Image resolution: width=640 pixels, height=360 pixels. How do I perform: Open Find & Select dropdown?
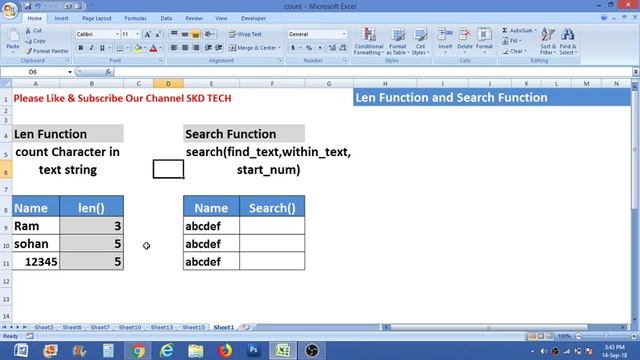point(568,41)
